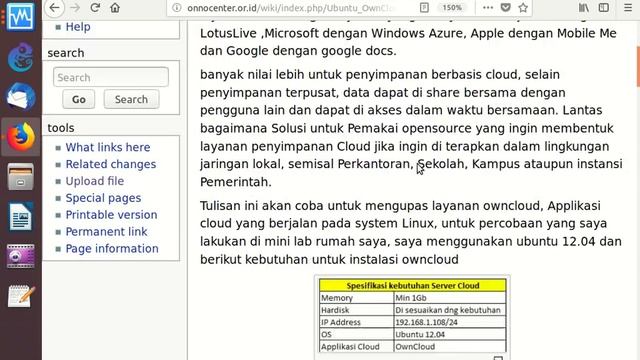This screenshot has width=640, height=360.
Task: Click the Go button
Action: (x=79, y=99)
